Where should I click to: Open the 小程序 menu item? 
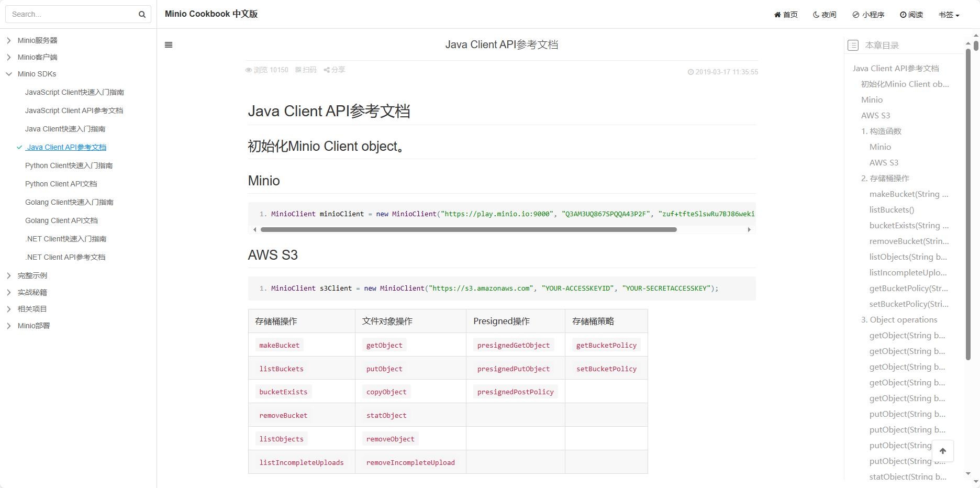point(868,15)
